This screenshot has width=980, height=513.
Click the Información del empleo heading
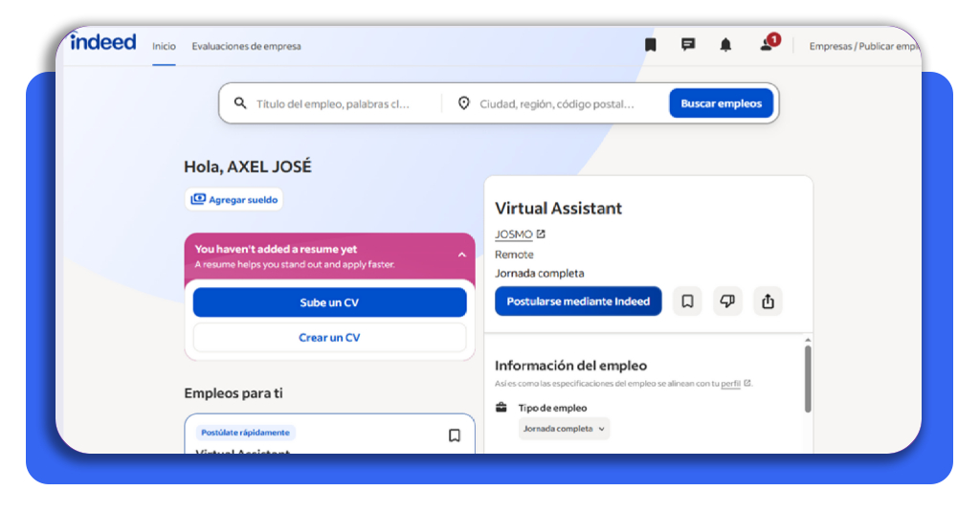(x=570, y=366)
